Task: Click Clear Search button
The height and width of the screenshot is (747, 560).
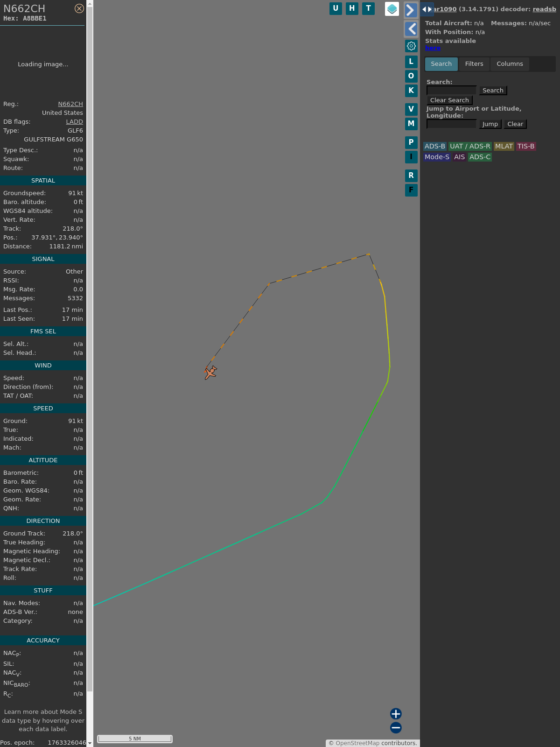Action: (x=449, y=100)
